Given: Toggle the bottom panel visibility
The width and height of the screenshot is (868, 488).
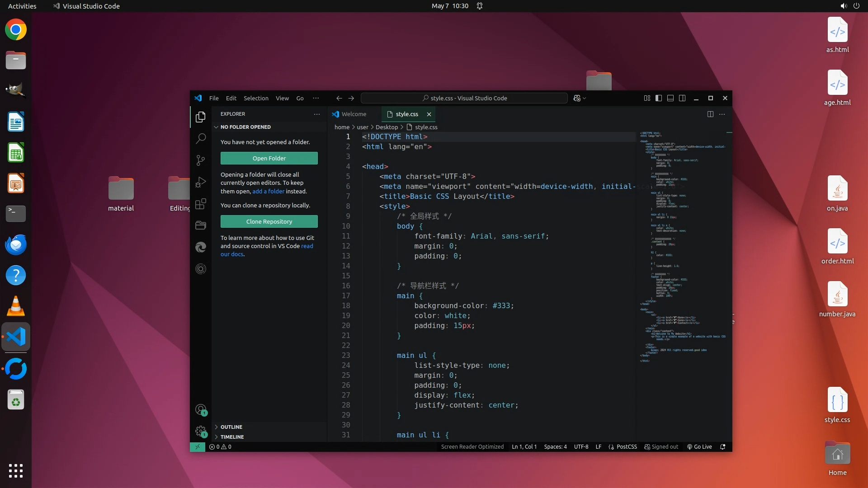Looking at the screenshot, I should pyautogui.click(x=670, y=98).
